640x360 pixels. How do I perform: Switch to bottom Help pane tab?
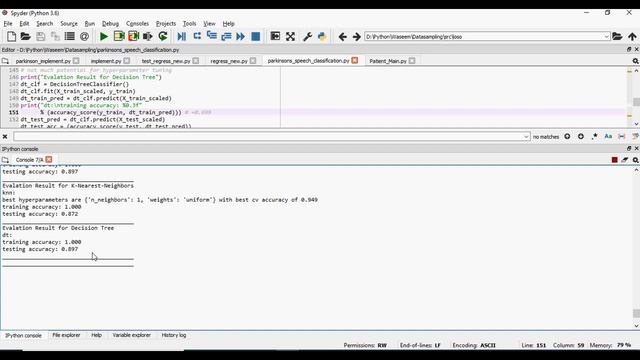tap(96, 335)
